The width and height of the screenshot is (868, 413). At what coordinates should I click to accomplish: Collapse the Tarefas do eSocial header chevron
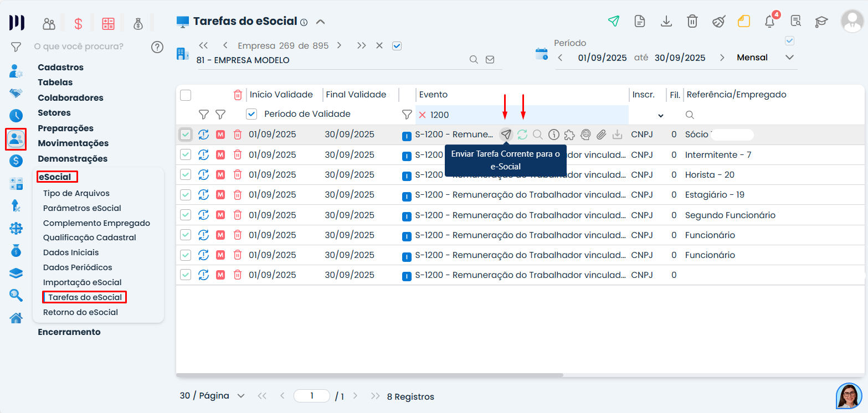[x=320, y=22]
